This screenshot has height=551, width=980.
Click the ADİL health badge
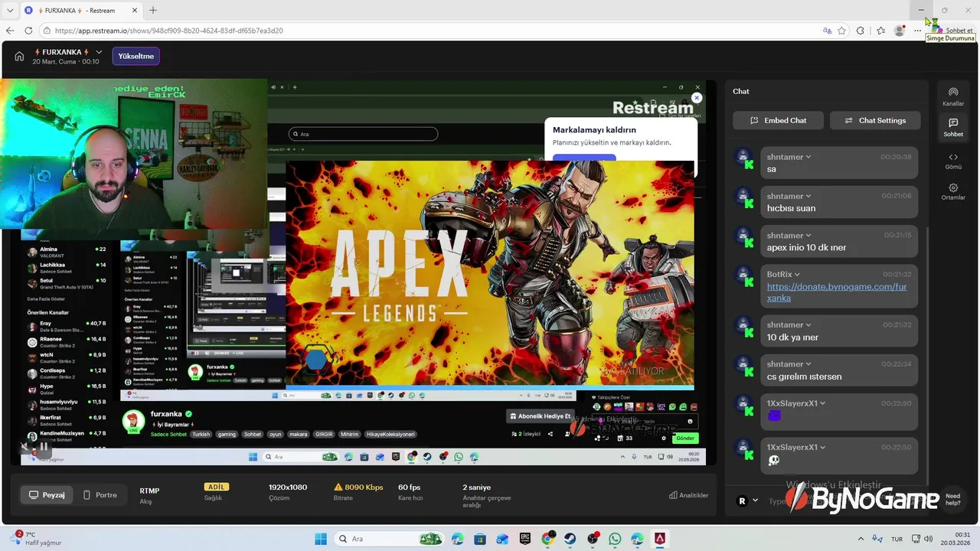(217, 487)
